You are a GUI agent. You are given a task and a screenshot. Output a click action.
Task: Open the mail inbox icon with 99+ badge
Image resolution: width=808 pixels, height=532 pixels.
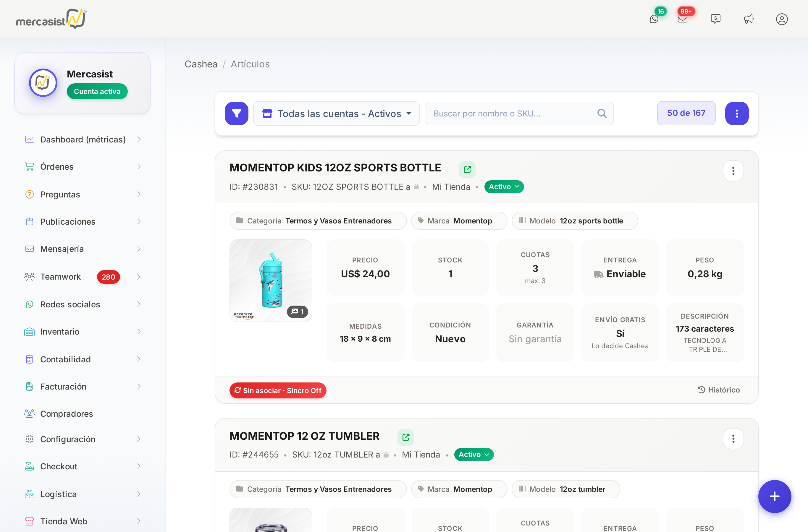[x=682, y=19]
